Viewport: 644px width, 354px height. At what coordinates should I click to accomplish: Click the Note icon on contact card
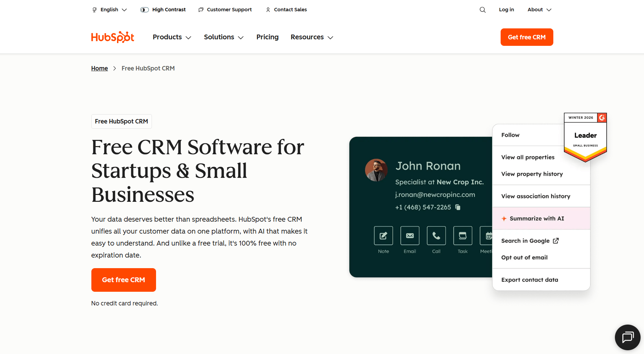383,235
